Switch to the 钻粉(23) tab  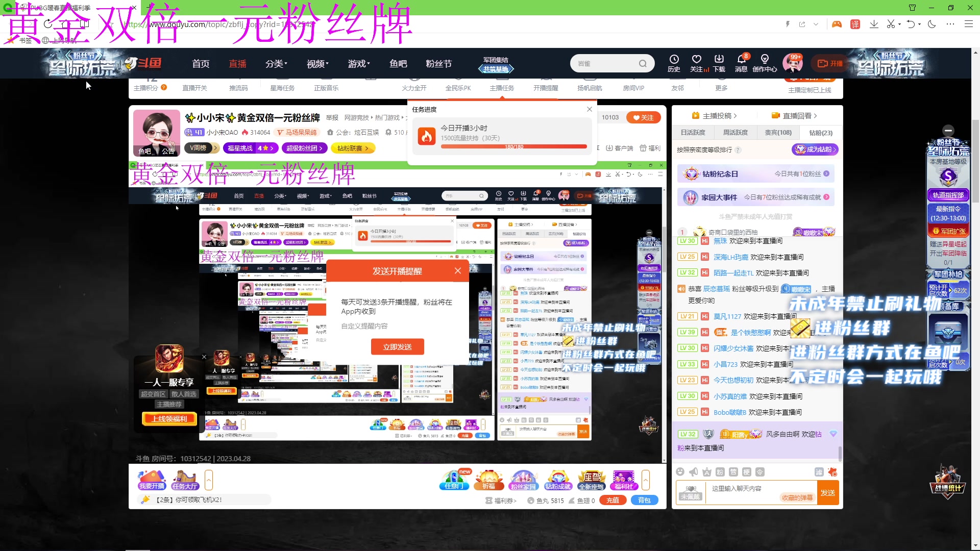click(820, 132)
